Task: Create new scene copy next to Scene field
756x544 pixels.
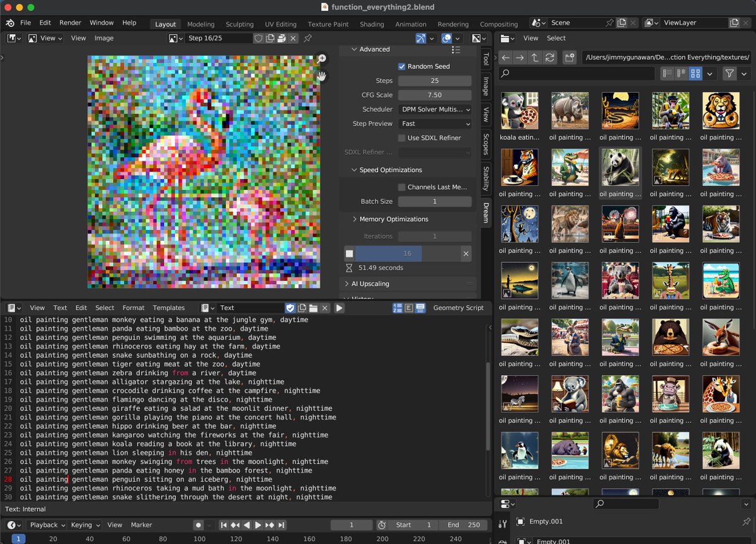Action: pyautogui.click(x=622, y=23)
